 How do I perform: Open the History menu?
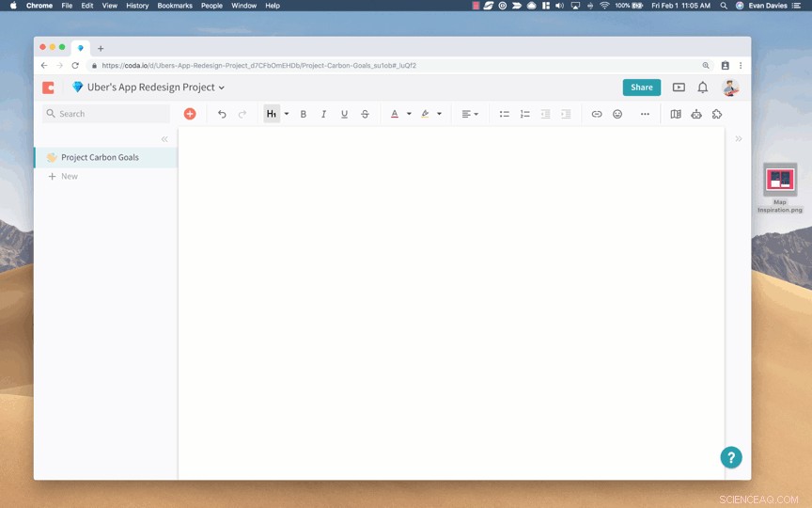point(137,6)
